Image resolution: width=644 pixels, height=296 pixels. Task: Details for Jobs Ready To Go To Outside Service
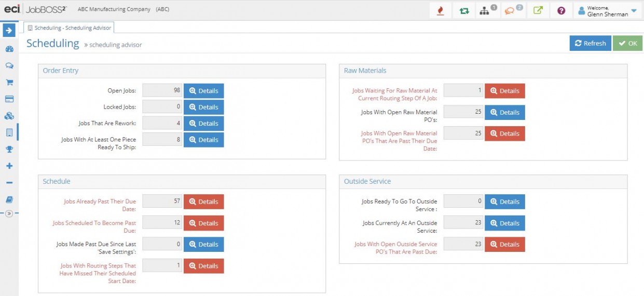point(505,201)
